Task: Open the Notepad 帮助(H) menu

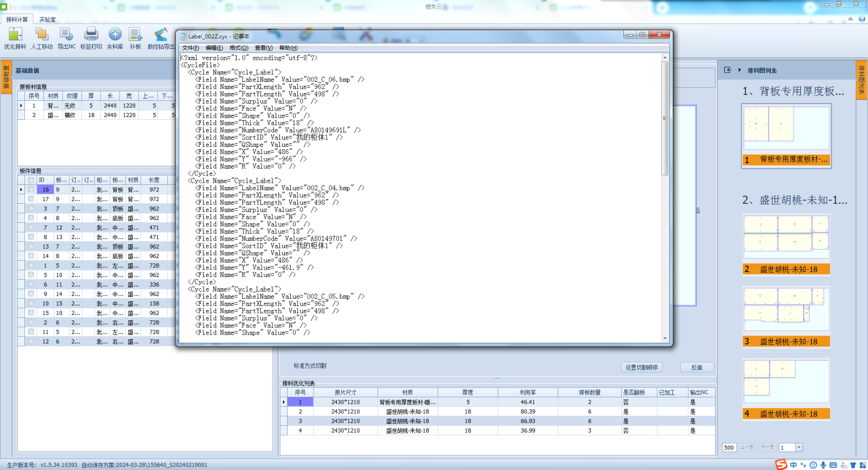Action: click(x=288, y=48)
